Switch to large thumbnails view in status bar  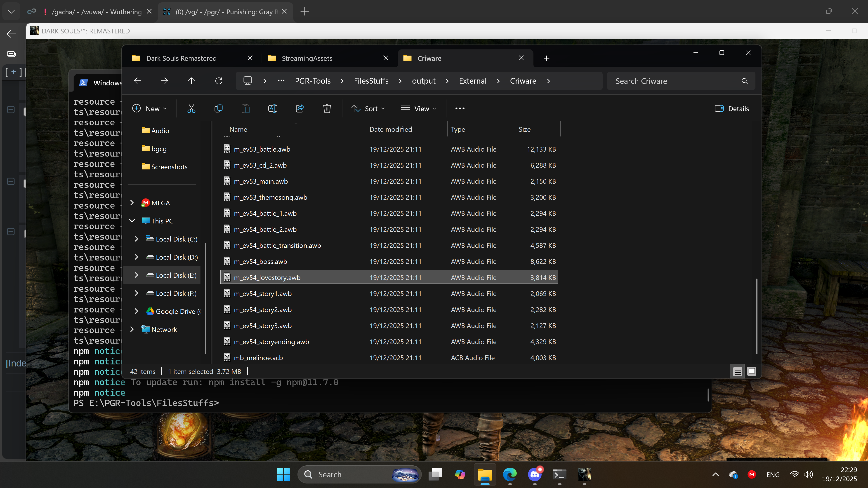pos(751,371)
